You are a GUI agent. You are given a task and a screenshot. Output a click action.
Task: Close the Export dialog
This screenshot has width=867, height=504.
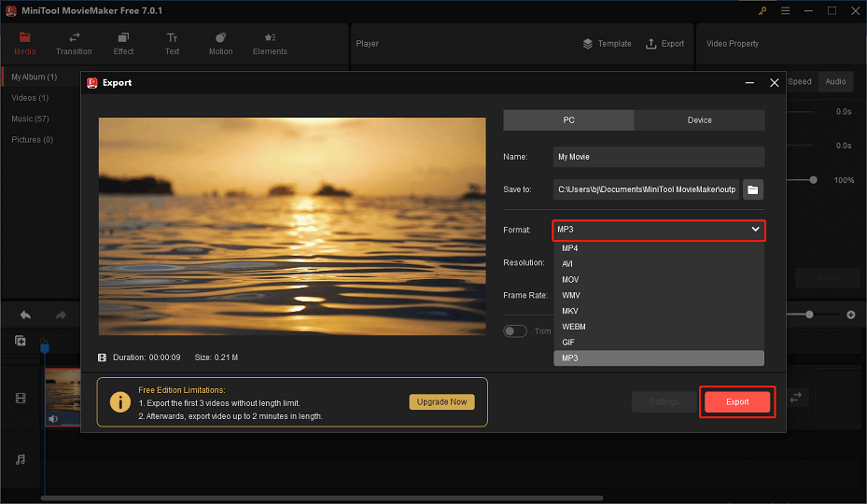pos(774,82)
